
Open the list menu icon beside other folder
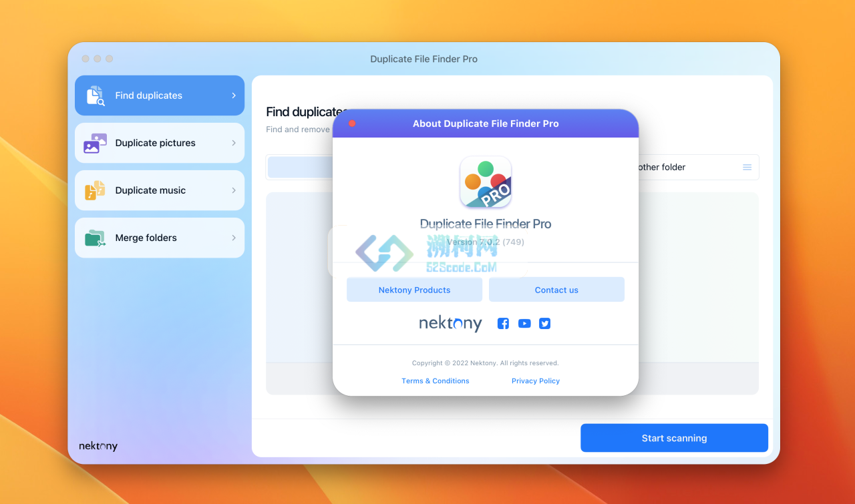pyautogui.click(x=747, y=167)
